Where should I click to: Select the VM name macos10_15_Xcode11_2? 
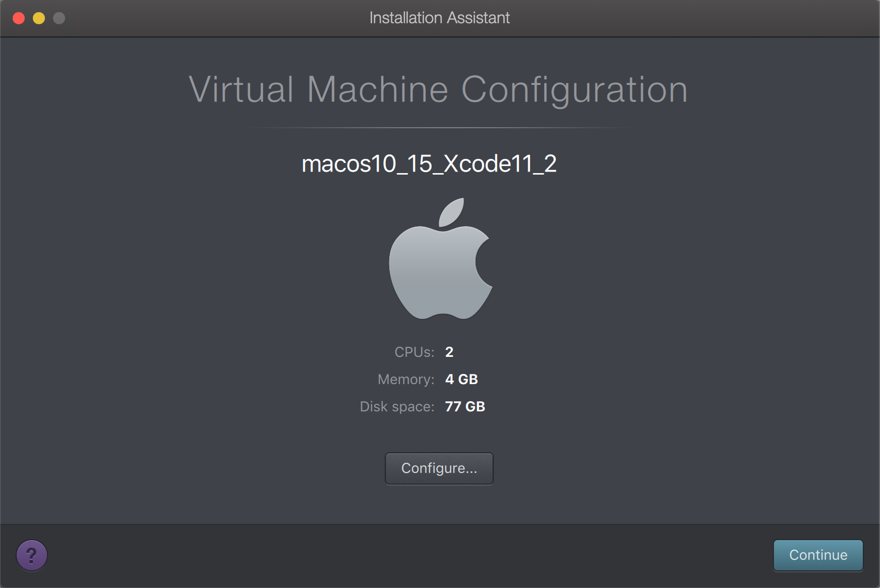pyautogui.click(x=429, y=164)
